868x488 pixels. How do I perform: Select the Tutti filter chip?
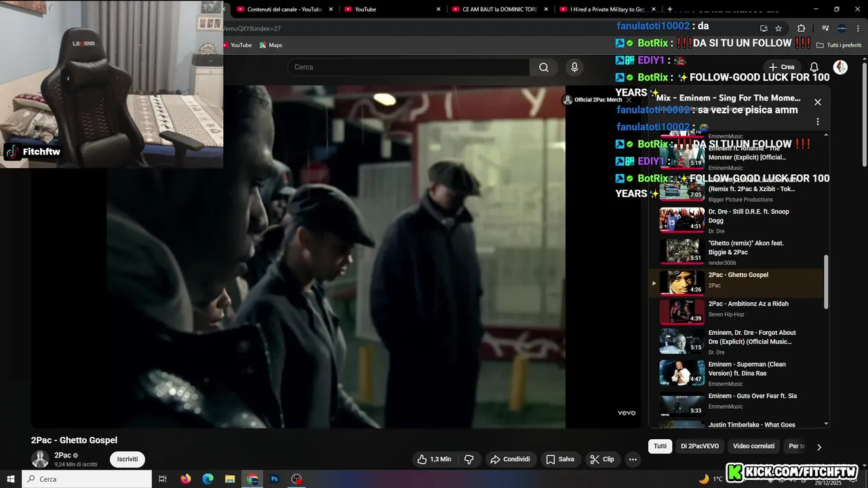[660, 446]
